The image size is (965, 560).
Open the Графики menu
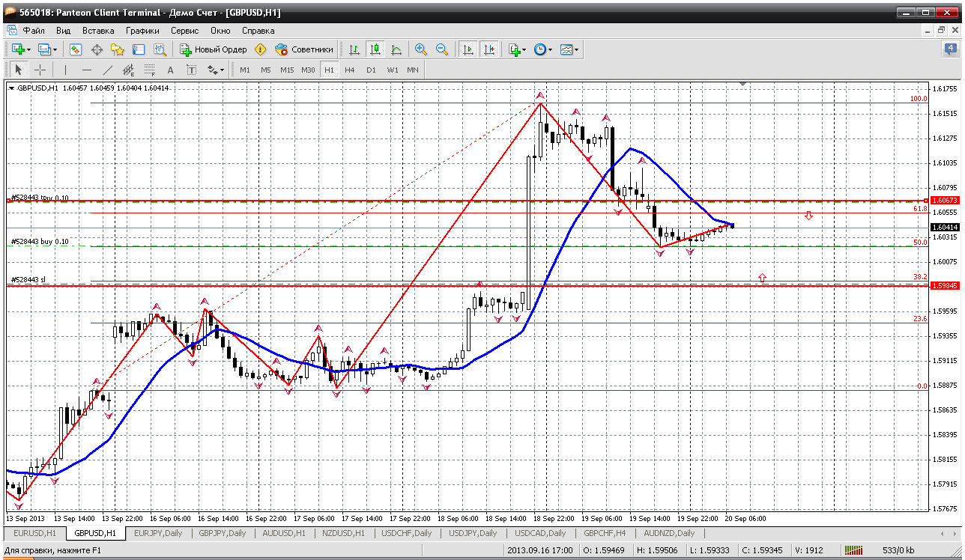(x=142, y=31)
